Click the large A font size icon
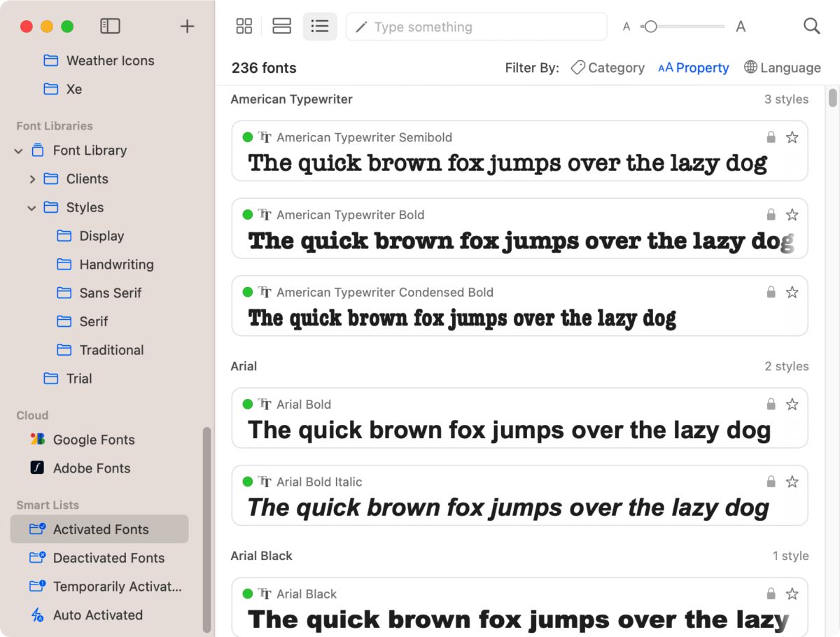Viewport: 840px width, 637px height. (741, 27)
